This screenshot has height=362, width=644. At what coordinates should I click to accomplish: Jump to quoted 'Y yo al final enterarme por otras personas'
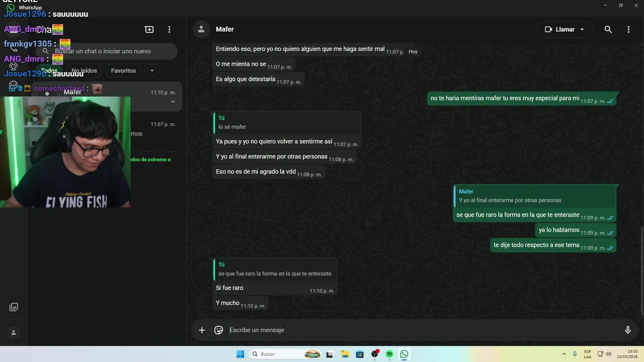pyautogui.click(x=535, y=196)
